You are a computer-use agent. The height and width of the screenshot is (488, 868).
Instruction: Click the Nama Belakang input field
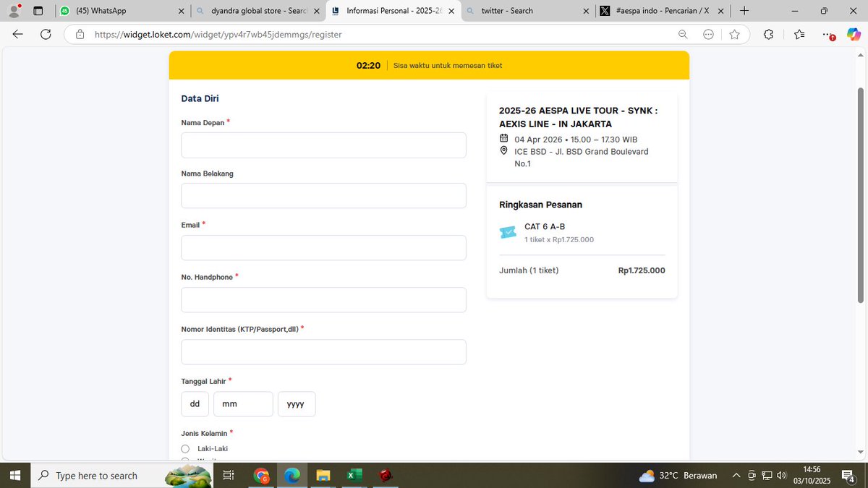323,196
